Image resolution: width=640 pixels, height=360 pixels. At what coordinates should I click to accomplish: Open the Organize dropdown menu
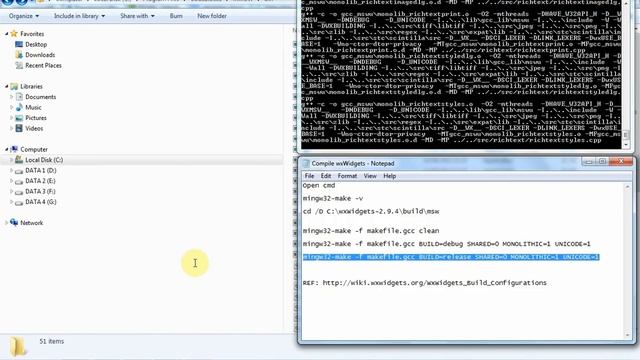(24, 16)
